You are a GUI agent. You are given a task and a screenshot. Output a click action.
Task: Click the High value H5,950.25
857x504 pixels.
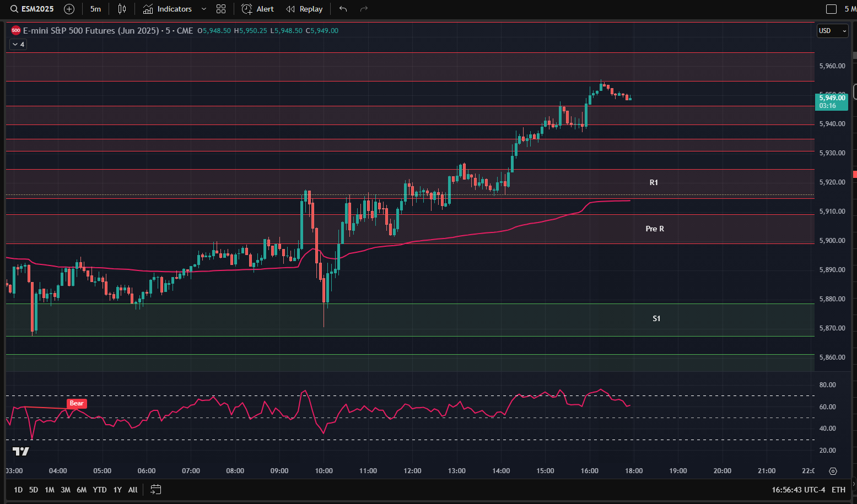tap(250, 31)
